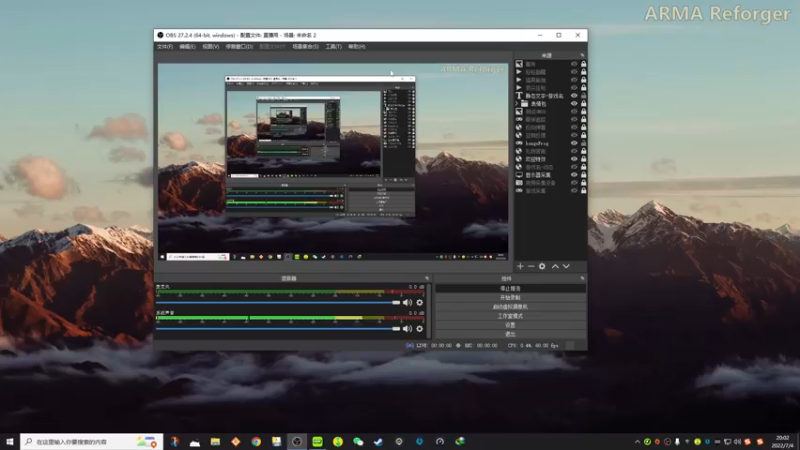This screenshot has height=450, width=800.
Task: Click the camera icon of the 视频采集设备 source
Action: [x=519, y=183]
